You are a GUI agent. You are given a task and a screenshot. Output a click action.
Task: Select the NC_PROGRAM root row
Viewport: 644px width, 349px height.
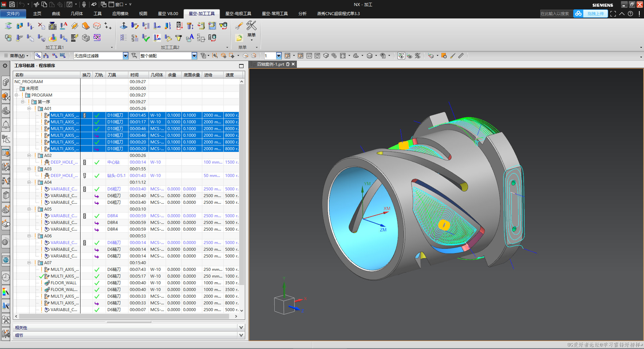tap(126, 82)
